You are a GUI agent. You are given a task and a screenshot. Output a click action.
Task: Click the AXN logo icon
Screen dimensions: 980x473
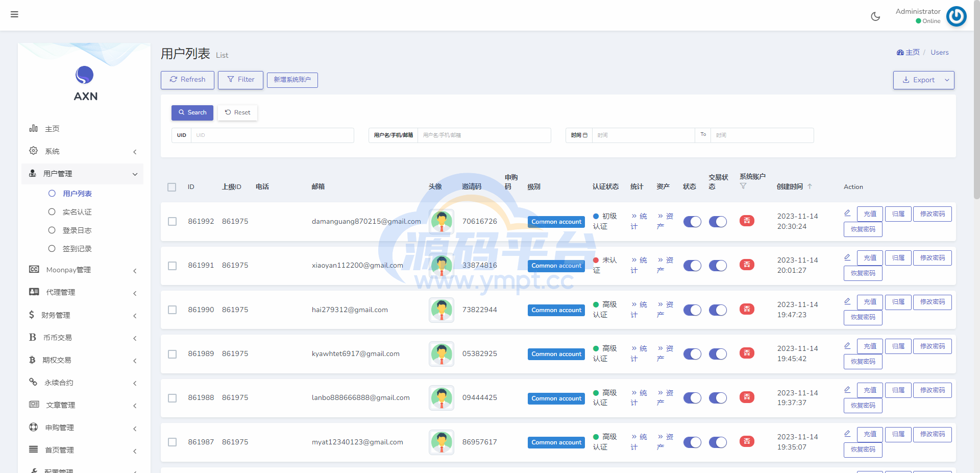tap(85, 75)
